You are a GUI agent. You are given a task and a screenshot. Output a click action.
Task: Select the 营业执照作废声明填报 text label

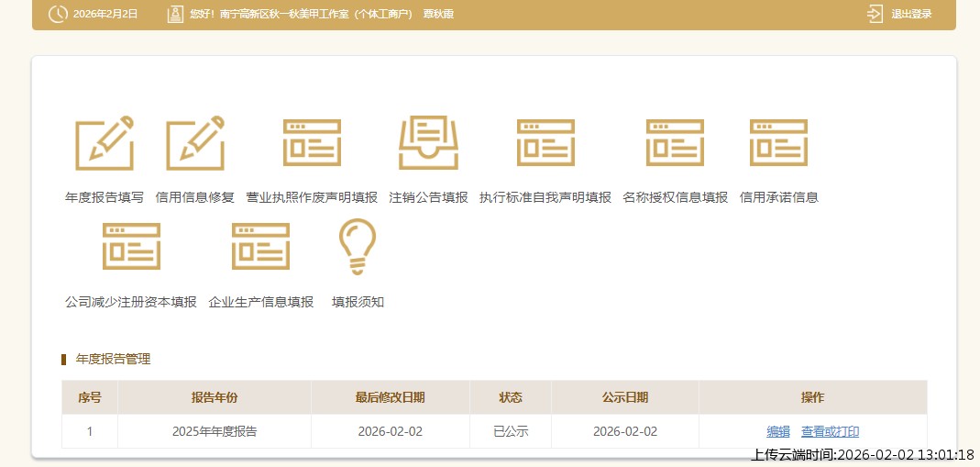pyautogui.click(x=312, y=197)
